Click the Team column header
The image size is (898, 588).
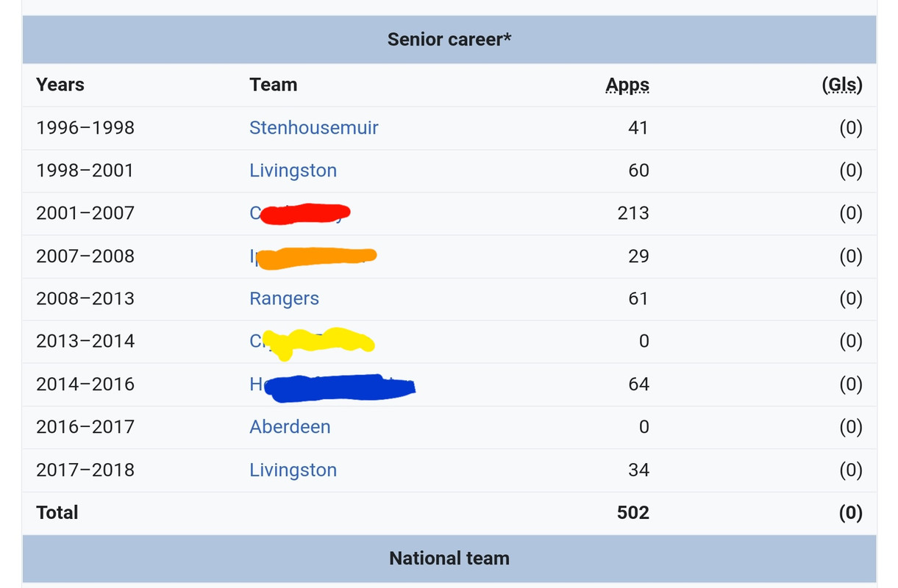point(273,85)
